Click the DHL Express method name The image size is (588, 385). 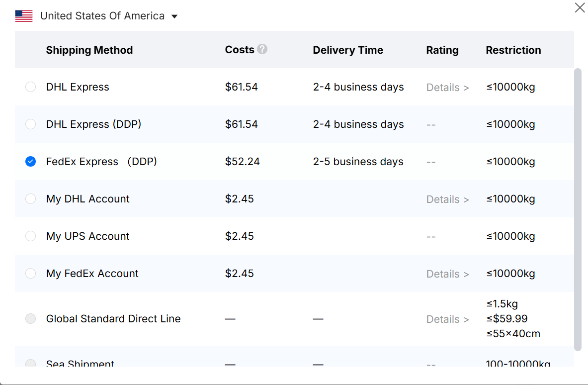[78, 87]
